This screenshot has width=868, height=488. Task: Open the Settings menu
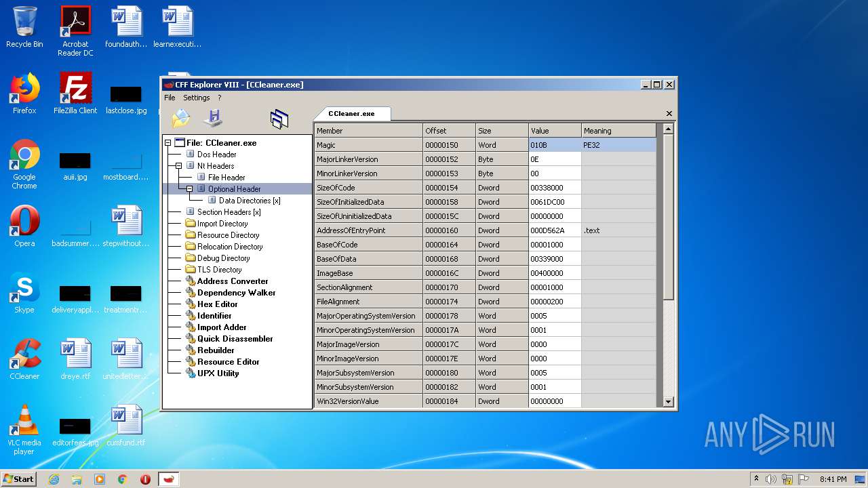(x=197, y=98)
